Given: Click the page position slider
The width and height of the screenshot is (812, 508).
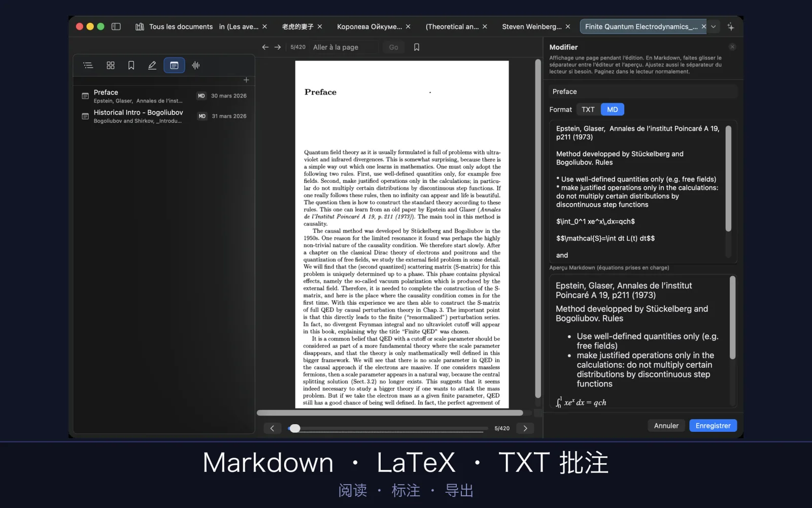Looking at the screenshot, I should (388, 428).
